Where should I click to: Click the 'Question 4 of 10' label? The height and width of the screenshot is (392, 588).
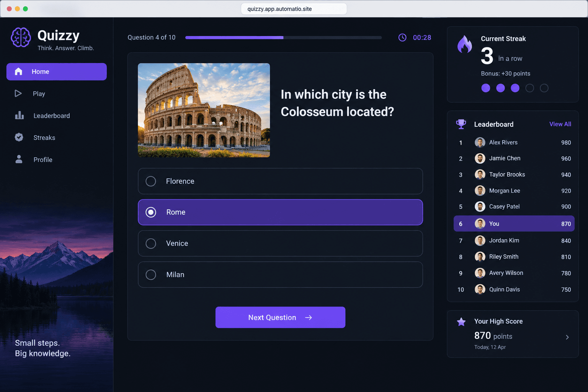(152, 38)
